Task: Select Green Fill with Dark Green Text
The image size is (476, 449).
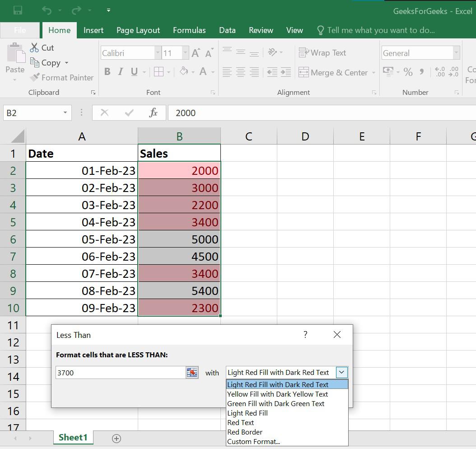Action: click(x=275, y=403)
